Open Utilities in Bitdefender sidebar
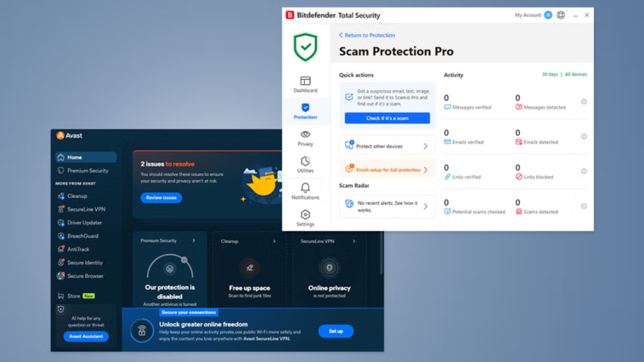Viewport: 644px width, 362px height. click(x=305, y=165)
